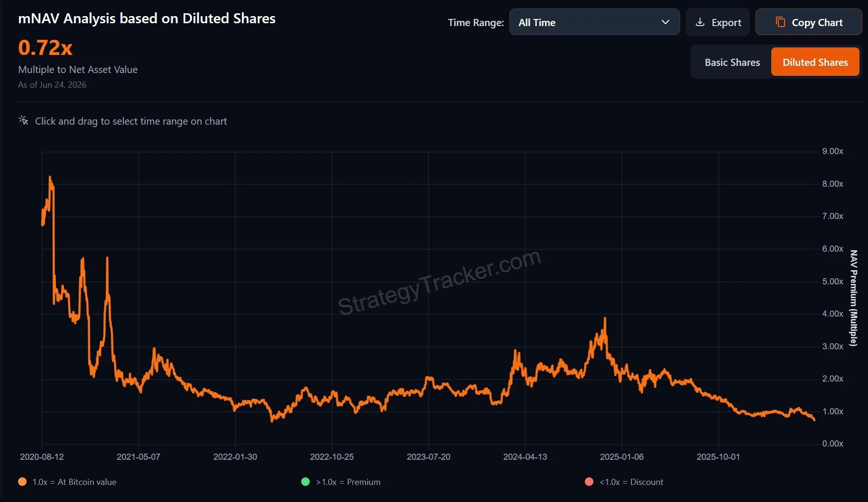Click the 0.72x mNAV value

tap(45, 47)
